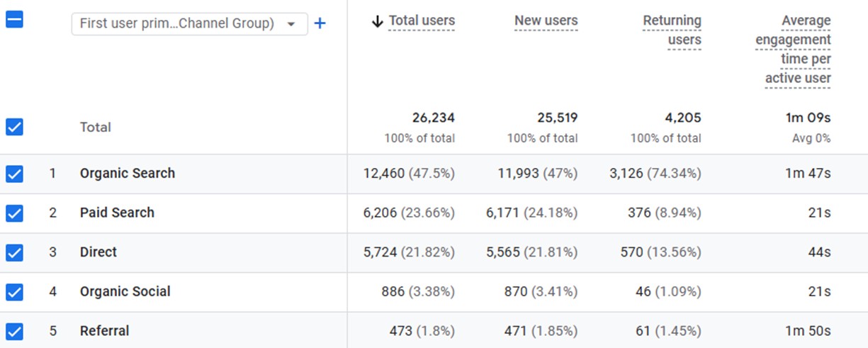Open the First user primary channel dropdown
This screenshot has width=868, height=348.
point(177,23)
